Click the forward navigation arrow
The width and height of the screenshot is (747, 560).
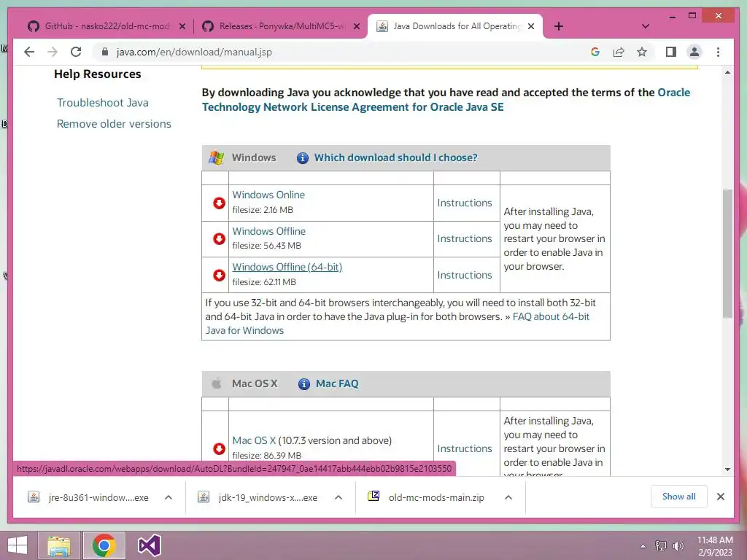(x=53, y=52)
